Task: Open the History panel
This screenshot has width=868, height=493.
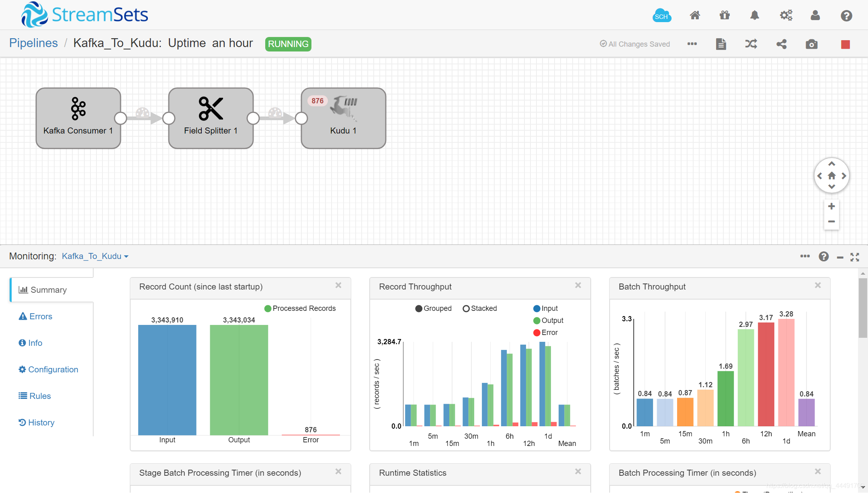Action: (x=41, y=422)
